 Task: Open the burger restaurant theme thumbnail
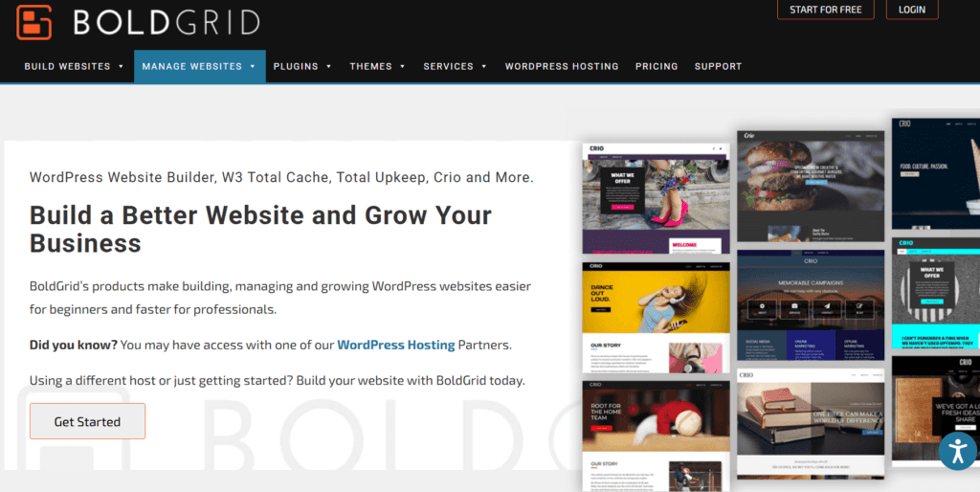tap(811, 187)
